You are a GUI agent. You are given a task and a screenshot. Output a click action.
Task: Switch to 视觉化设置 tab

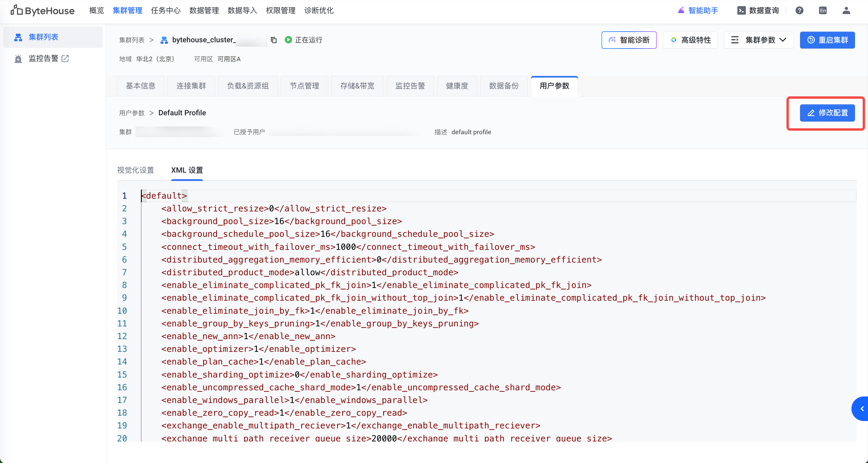[x=135, y=170]
